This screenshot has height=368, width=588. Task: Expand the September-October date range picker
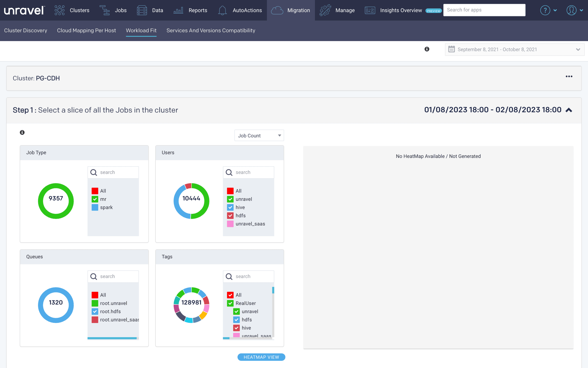coord(514,50)
